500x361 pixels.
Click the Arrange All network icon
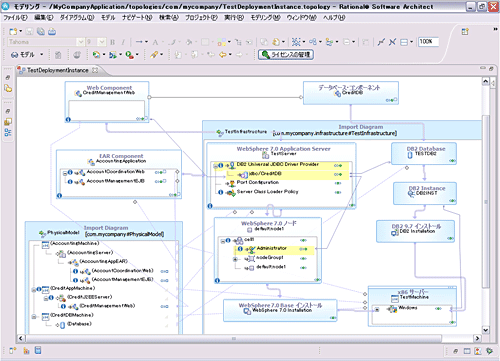[296, 42]
